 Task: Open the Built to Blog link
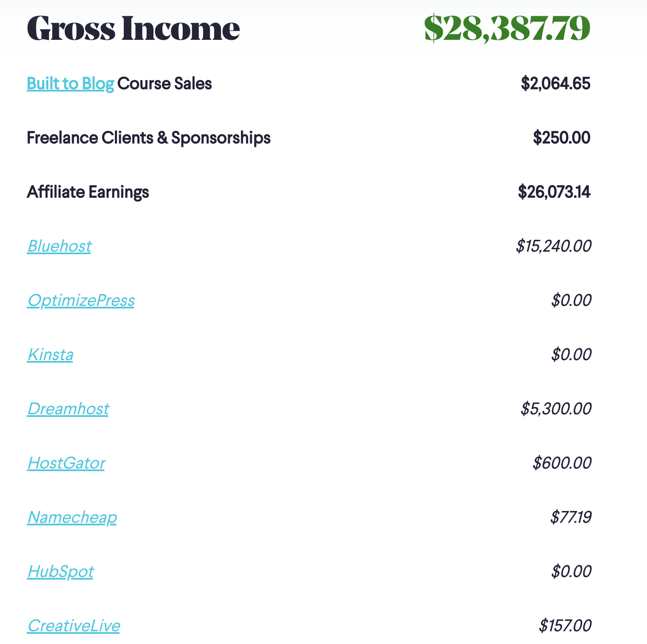point(70,84)
